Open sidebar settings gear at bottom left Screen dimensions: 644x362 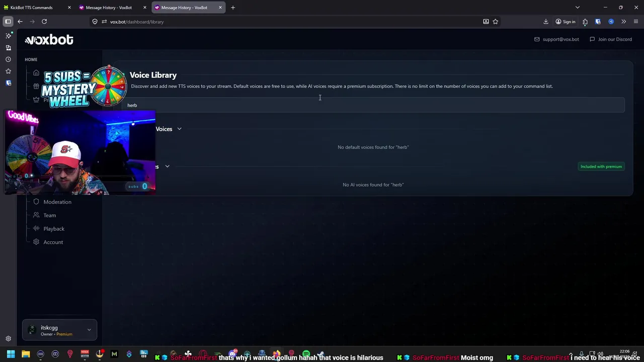[8, 339]
